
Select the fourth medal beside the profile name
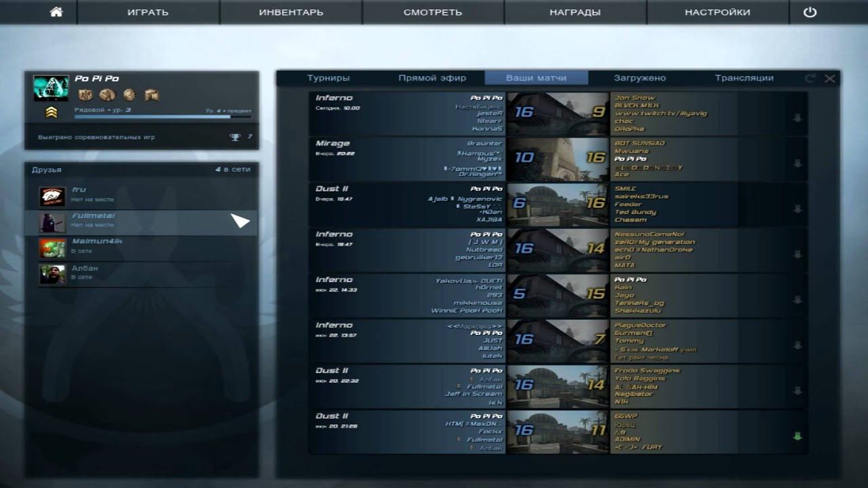point(151,95)
